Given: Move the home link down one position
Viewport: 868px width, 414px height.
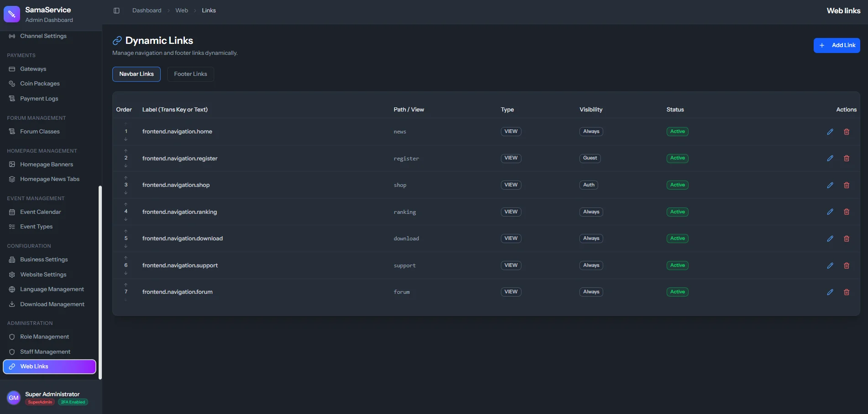Looking at the screenshot, I should click(126, 139).
